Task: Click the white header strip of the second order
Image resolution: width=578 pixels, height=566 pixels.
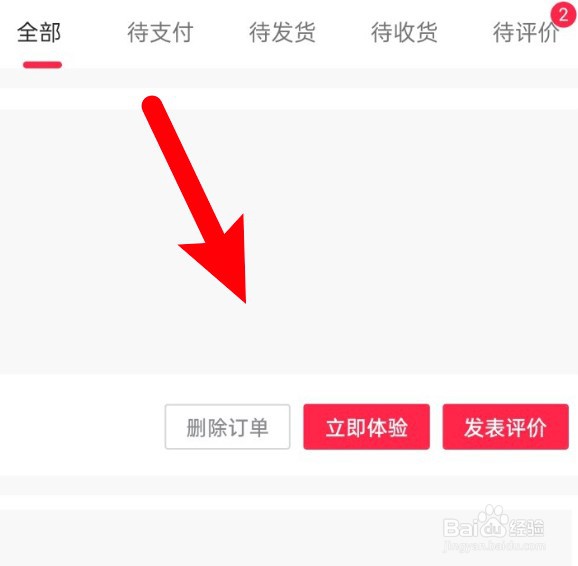Action: [289, 502]
